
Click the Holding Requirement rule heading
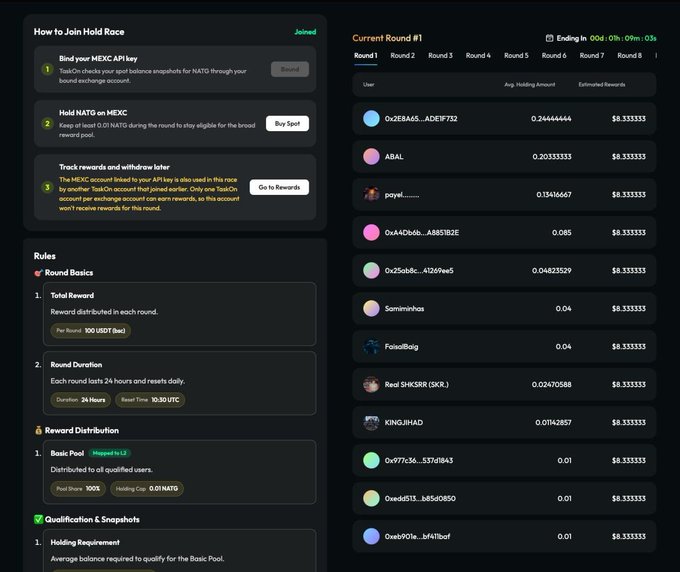(x=85, y=543)
